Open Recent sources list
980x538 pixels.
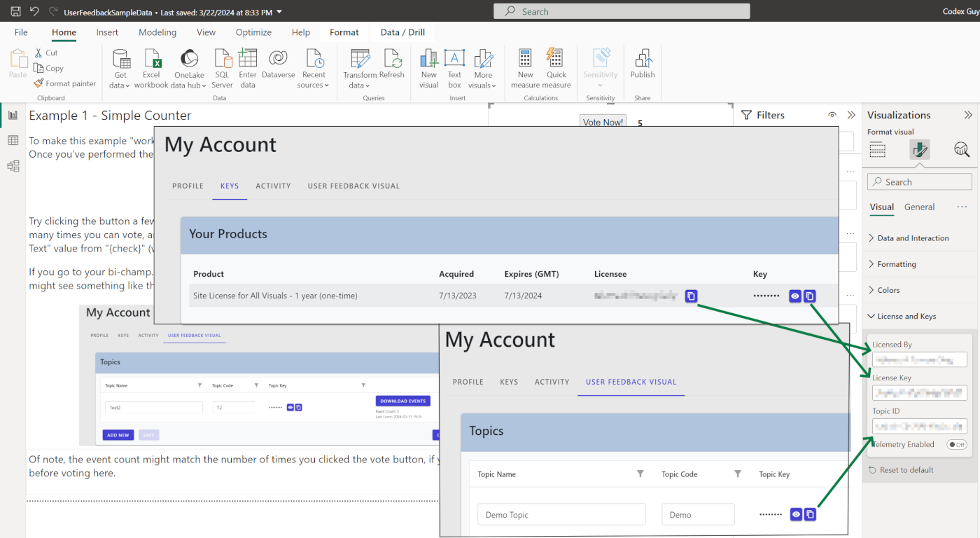click(x=313, y=69)
